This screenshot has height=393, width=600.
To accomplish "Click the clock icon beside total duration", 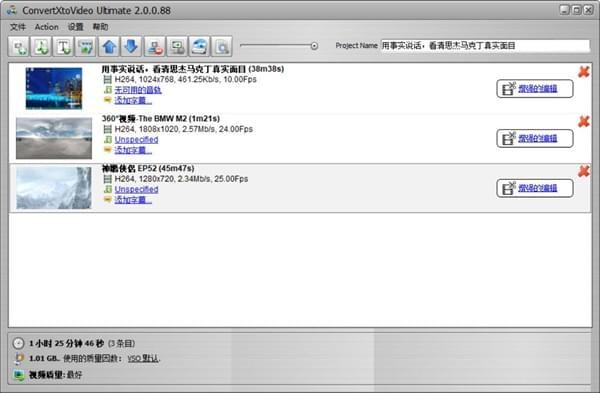I will (18, 343).
